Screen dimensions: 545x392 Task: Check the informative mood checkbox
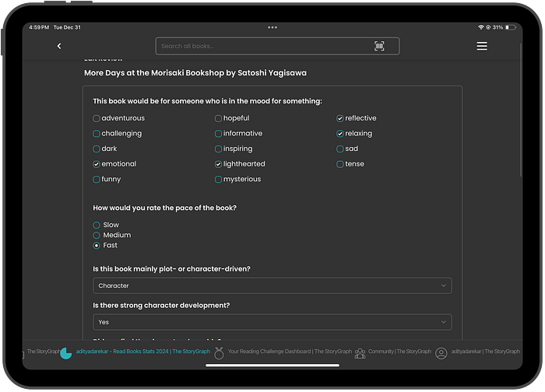(218, 134)
